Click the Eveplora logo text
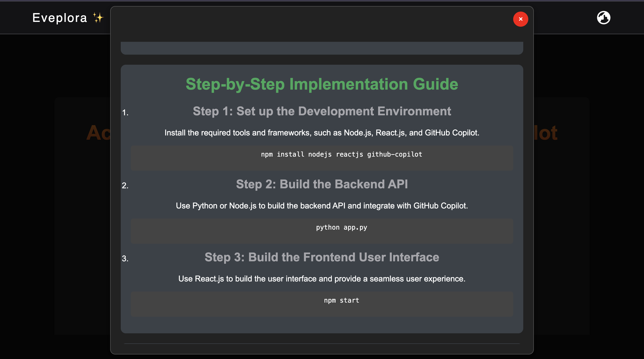Screen dimensions: 644x359 [60, 18]
